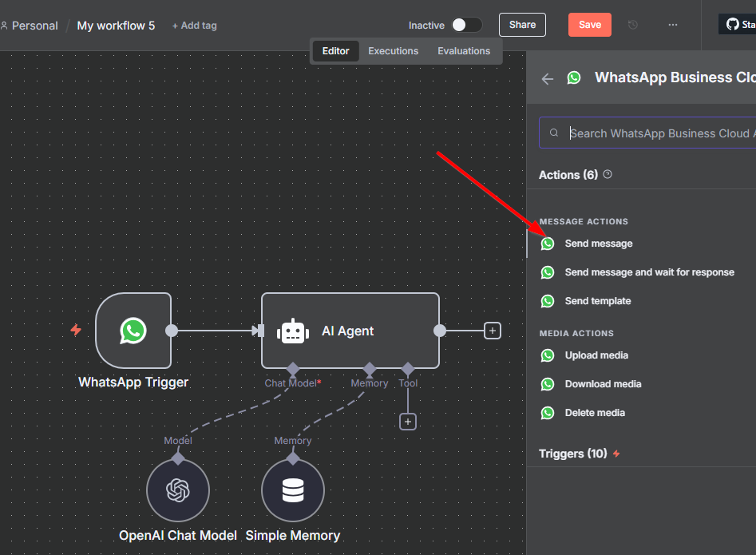
Task: Click the icon beside Send message and wait for response
Action: tap(548, 272)
